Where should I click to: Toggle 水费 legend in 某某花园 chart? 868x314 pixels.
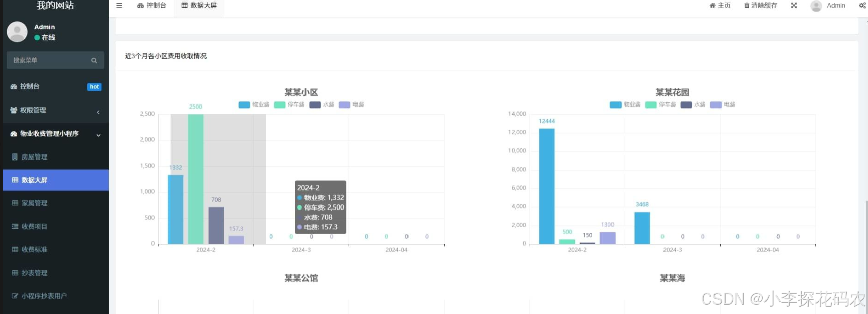click(x=693, y=105)
